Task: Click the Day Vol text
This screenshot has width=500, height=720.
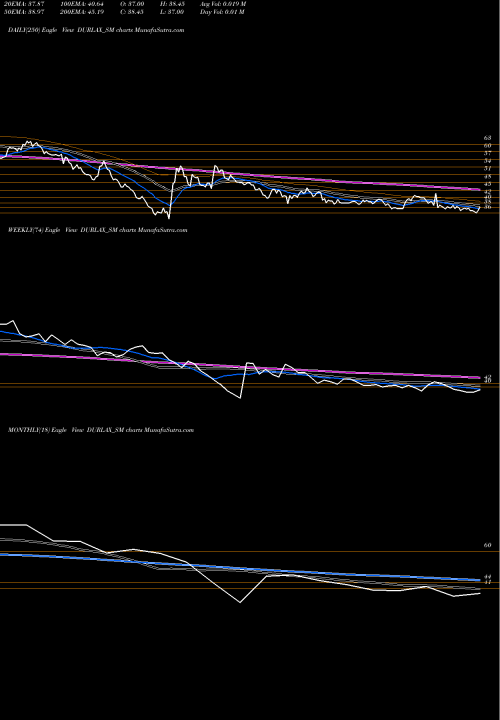Action: pyautogui.click(x=222, y=12)
